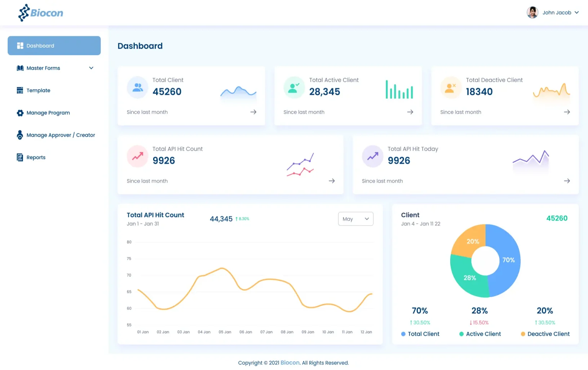Click the 01 Jan axis label
The image size is (588, 370).
click(143, 332)
